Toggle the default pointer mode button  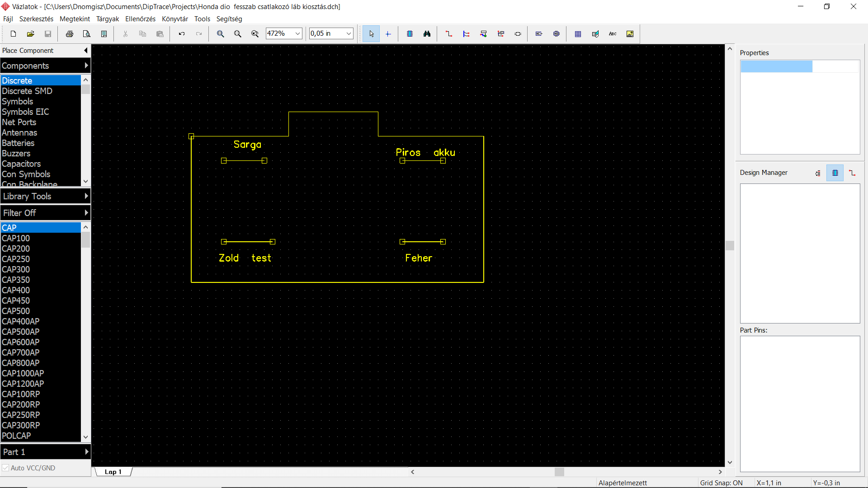(371, 34)
